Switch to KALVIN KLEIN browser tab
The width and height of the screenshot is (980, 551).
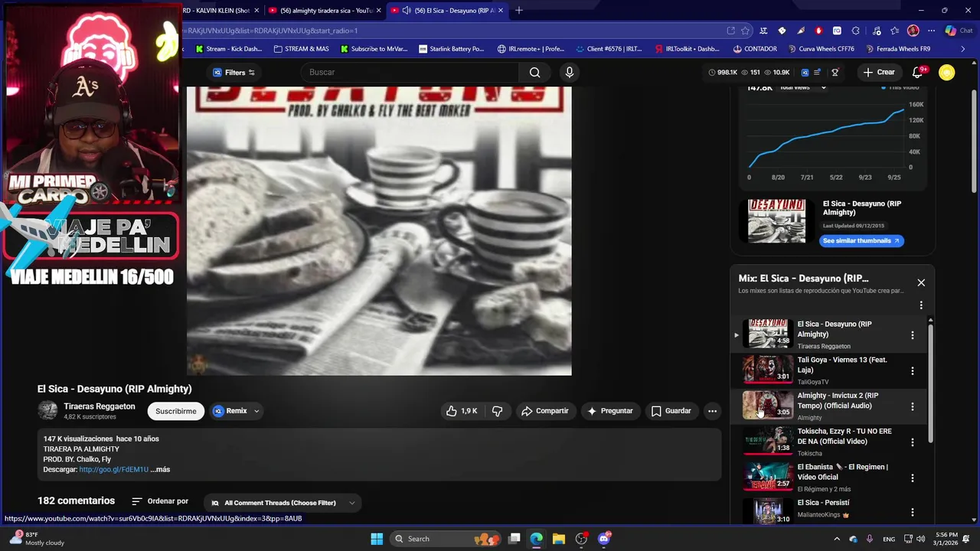coord(216,11)
